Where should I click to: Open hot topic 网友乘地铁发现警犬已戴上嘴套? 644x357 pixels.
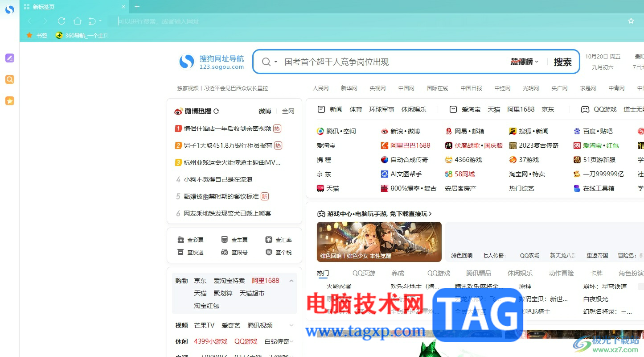(x=228, y=213)
